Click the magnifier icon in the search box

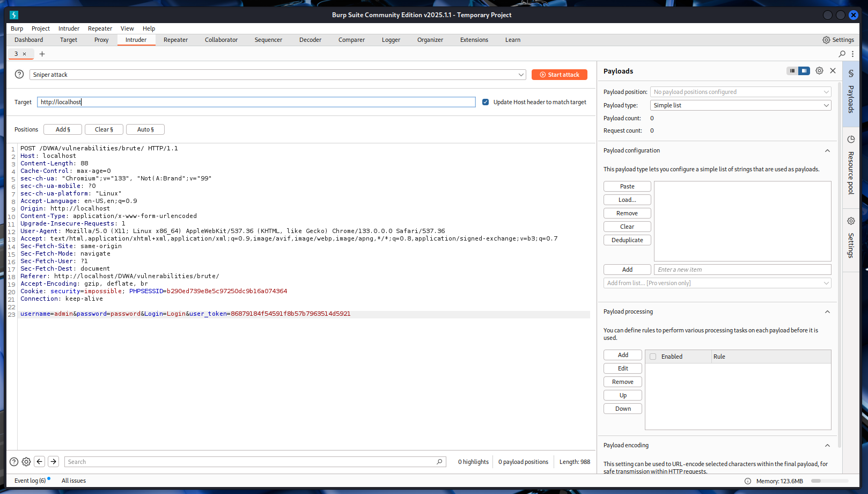439,462
